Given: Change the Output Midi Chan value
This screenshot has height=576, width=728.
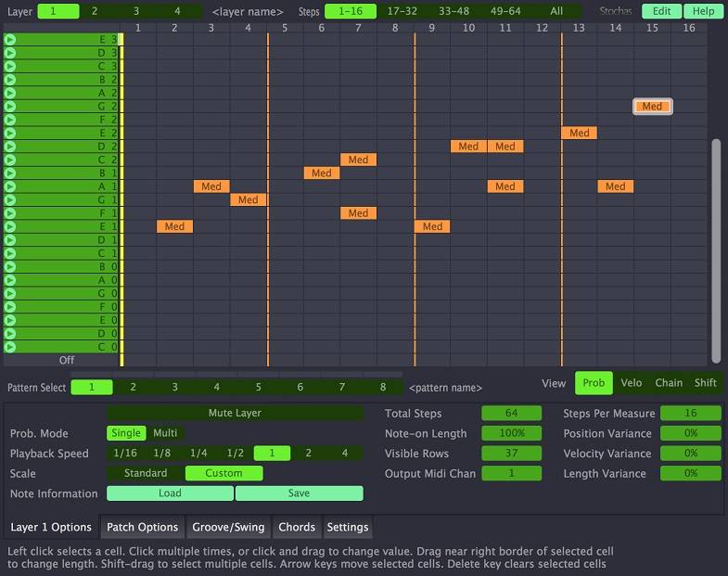Looking at the screenshot, I should (510, 474).
